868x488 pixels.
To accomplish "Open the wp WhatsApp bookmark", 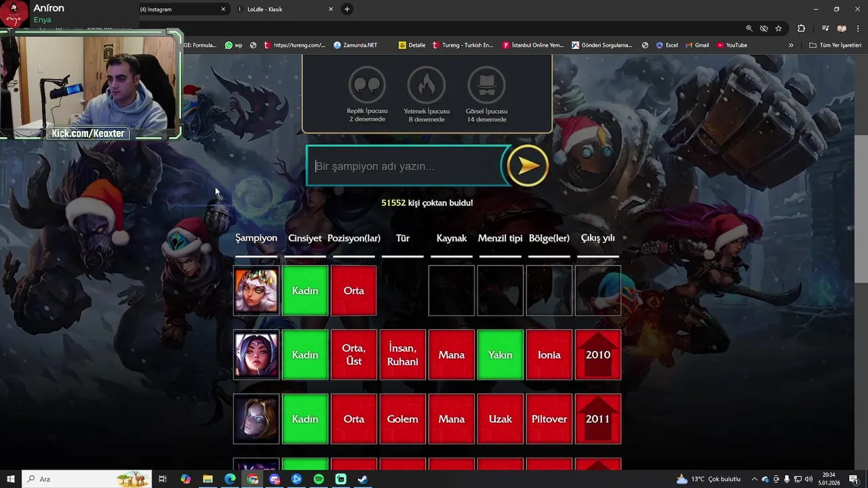I will [233, 45].
